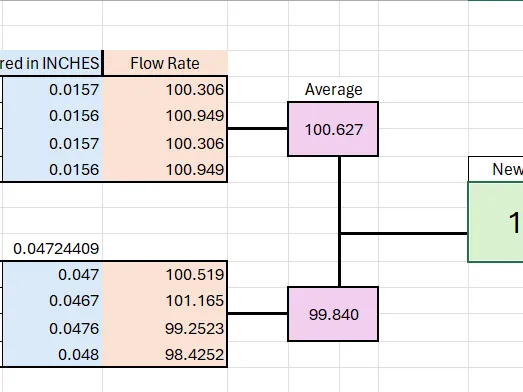Select the 99.840 average box

pyautogui.click(x=333, y=314)
